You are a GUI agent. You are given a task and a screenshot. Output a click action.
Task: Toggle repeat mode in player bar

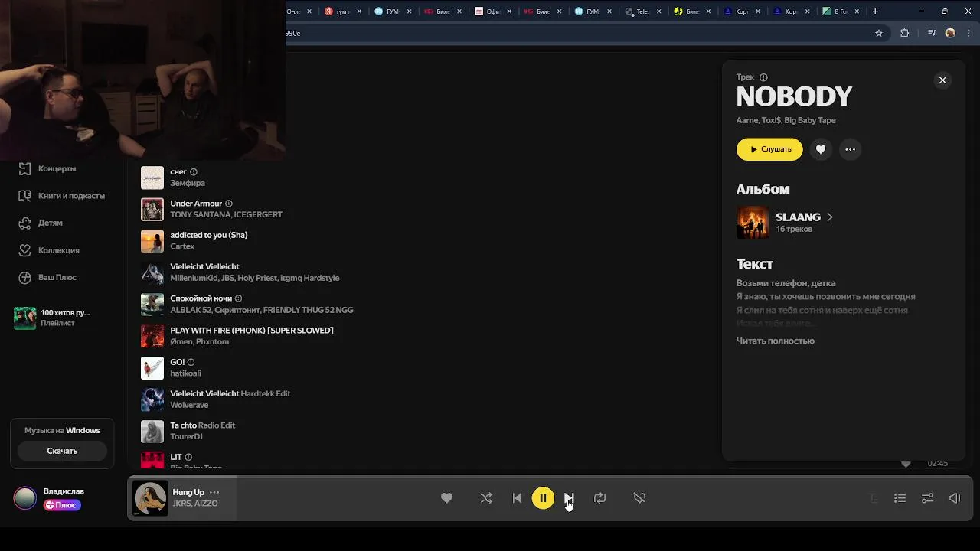[599, 498]
